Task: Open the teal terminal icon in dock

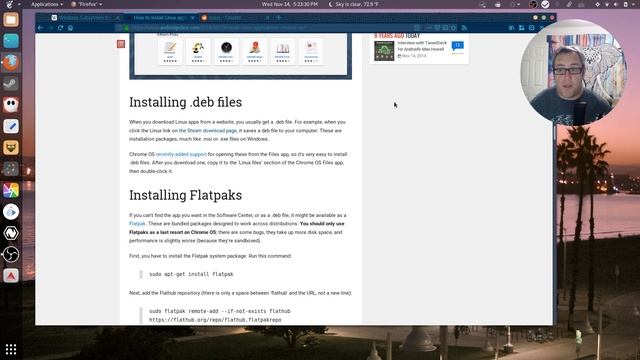Action: [11, 41]
